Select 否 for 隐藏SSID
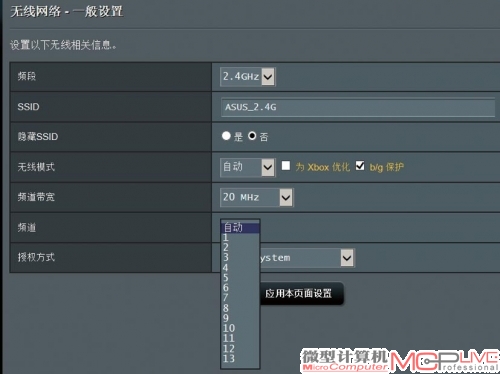This screenshot has width=500, height=374. [252, 136]
